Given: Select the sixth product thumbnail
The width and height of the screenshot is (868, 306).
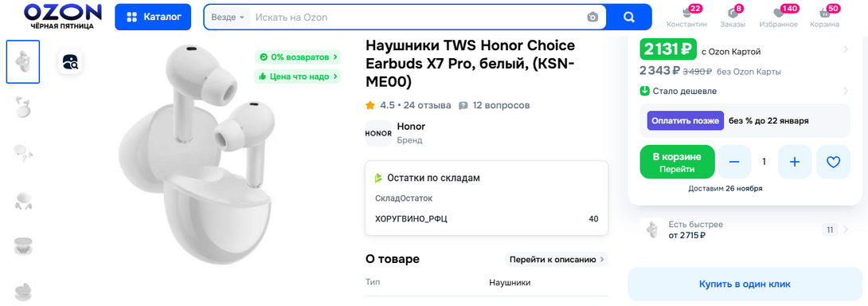Looking at the screenshot, I should (23, 292).
